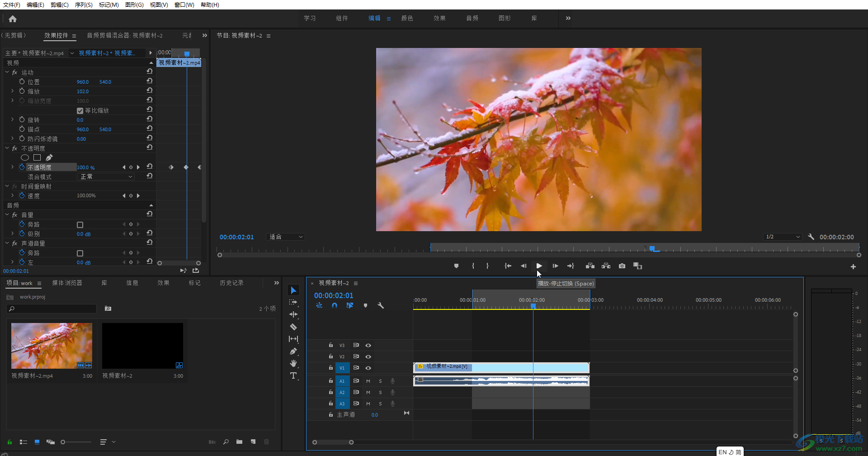This screenshot has height=456, width=868.
Task: Toggle Volume bypass checkbox
Action: point(80,225)
